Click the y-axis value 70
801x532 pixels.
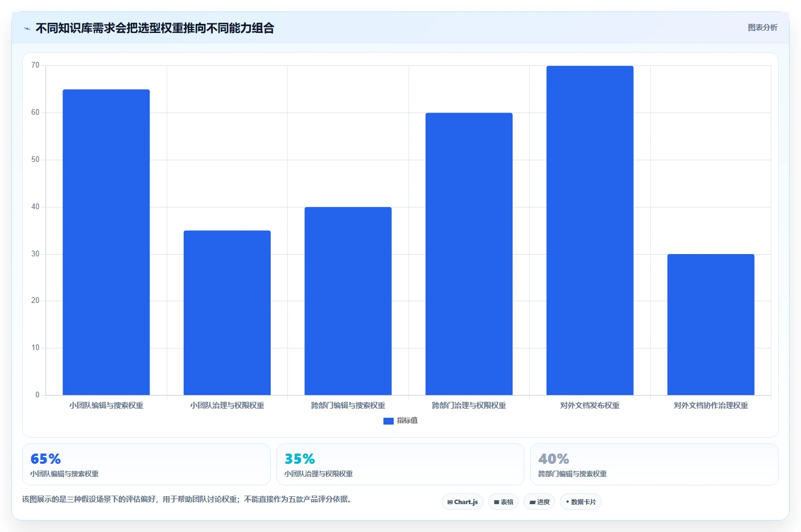click(35, 65)
